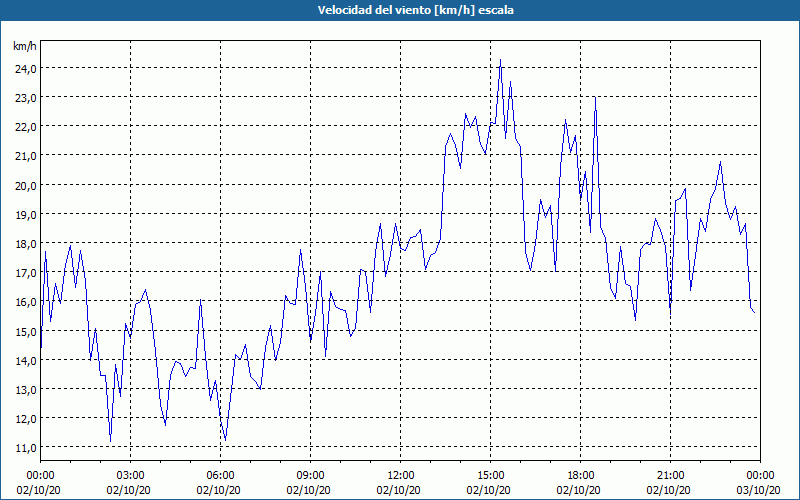This screenshot has height=500, width=800.
Task: Select the 17,0 y-axis value
Action: tap(25, 273)
